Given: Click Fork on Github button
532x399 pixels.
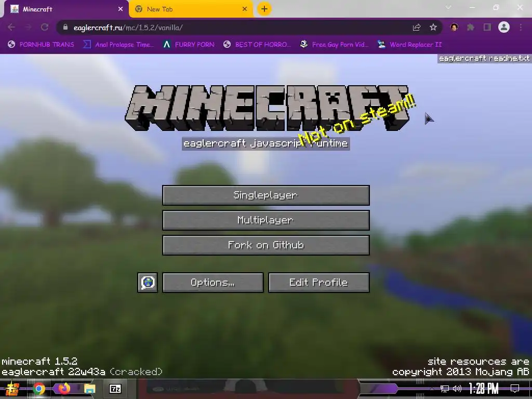Looking at the screenshot, I should 265,245.
